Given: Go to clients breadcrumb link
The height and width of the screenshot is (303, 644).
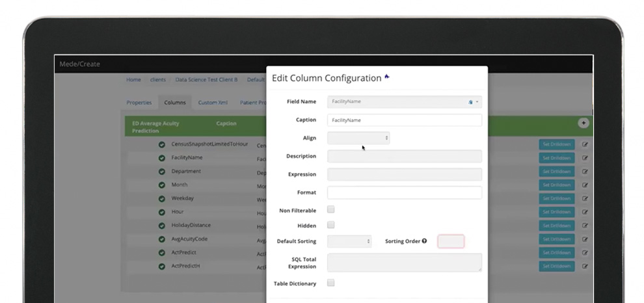Looking at the screenshot, I should pos(157,79).
